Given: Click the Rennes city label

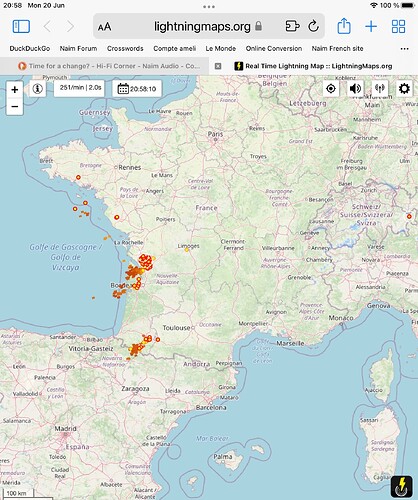Looking at the screenshot, I should pos(130,167).
